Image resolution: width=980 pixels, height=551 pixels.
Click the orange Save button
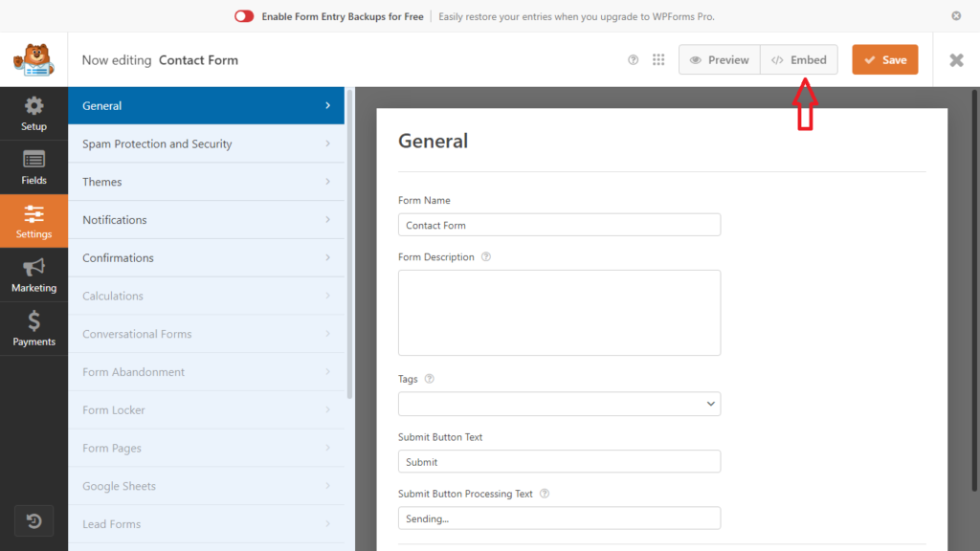coord(884,60)
